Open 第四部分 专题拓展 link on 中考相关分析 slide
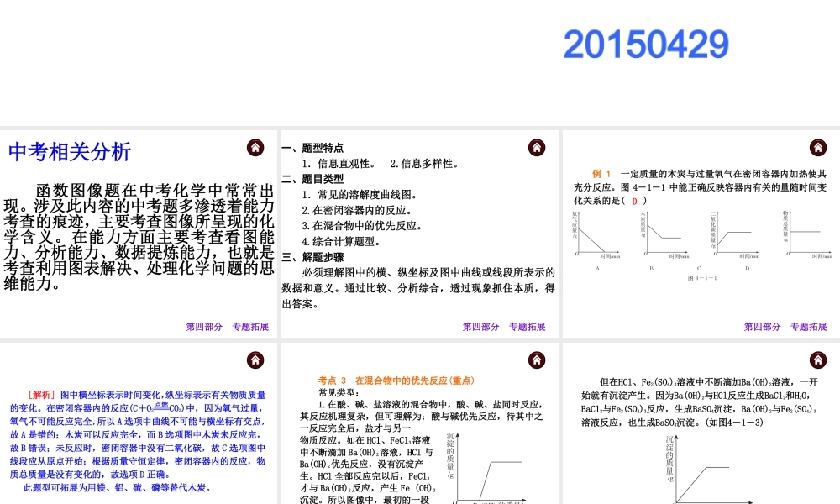The image size is (840, 504). (x=227, y=327)
